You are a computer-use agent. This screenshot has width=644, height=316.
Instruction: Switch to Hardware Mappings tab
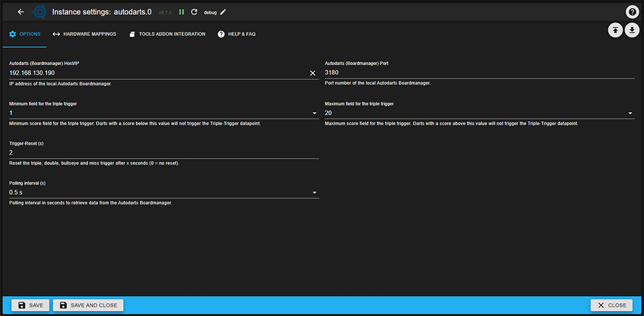tap(84, 34)
